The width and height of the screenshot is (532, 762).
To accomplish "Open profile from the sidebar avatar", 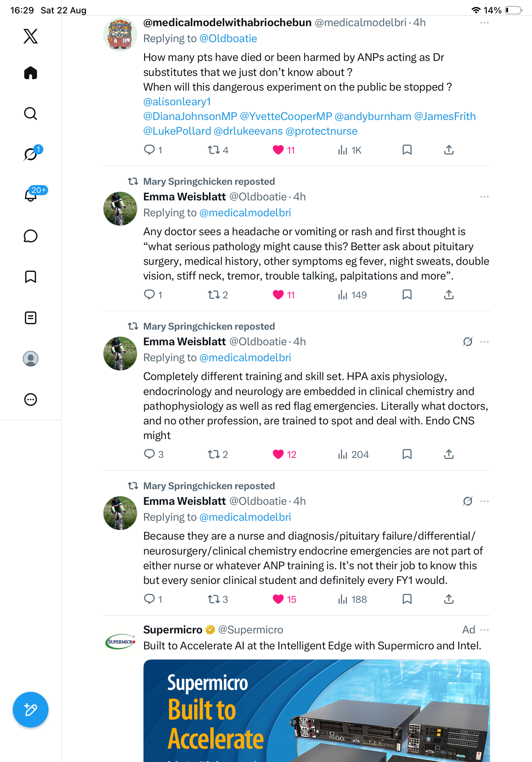I will click(31, 358).
